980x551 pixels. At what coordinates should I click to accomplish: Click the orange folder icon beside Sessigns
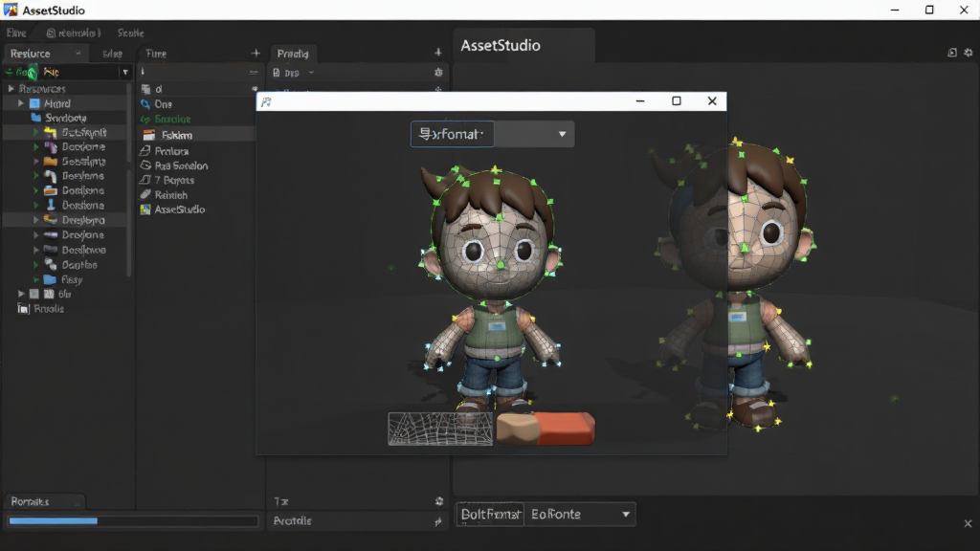pyautogui.click(x=50, y=161)
